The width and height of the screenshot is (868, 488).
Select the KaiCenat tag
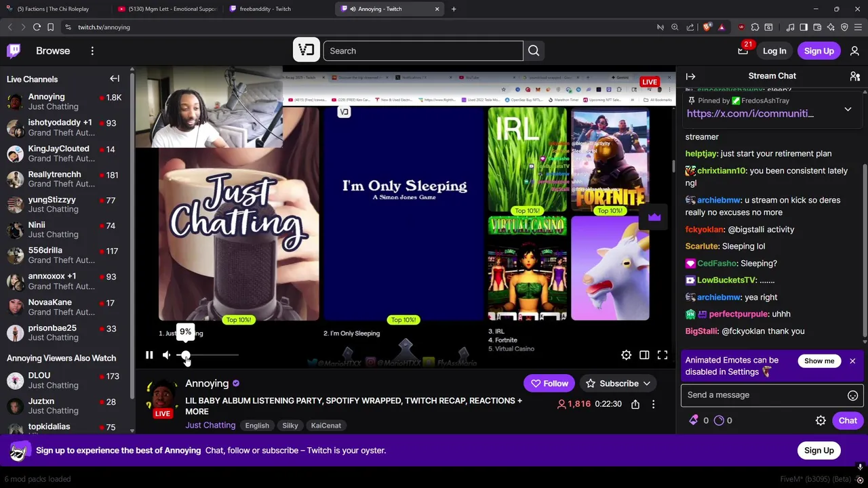326,426
